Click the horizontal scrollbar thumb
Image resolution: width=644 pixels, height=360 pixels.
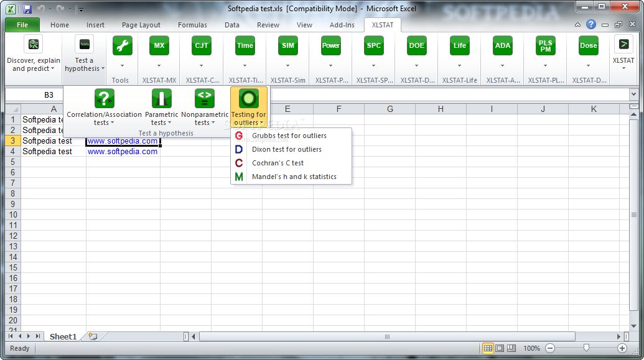[x=387, y=336]
